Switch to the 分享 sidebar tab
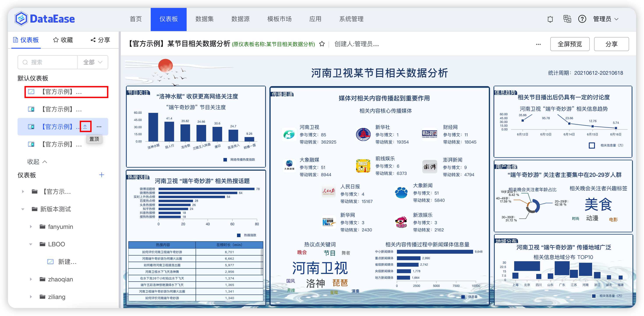This screenshot has height=316, width=644. 100,40
